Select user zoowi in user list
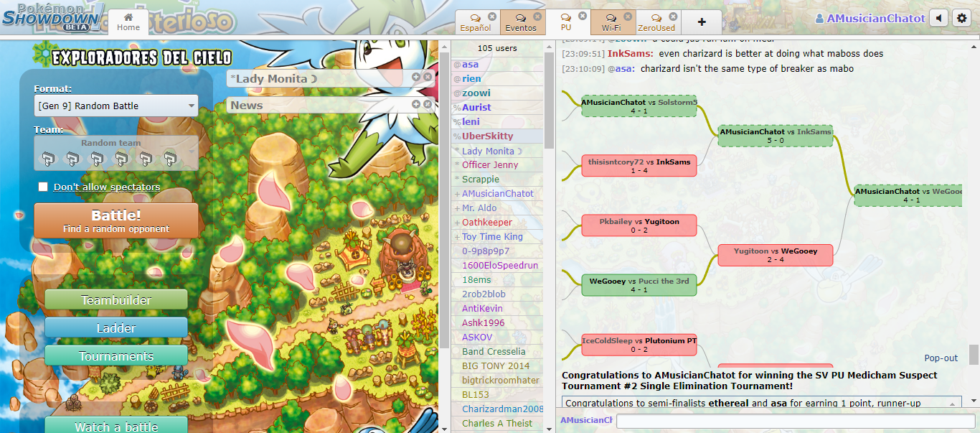Image resolution: width=980 pixels, height=433 pixels. (497, 93)
